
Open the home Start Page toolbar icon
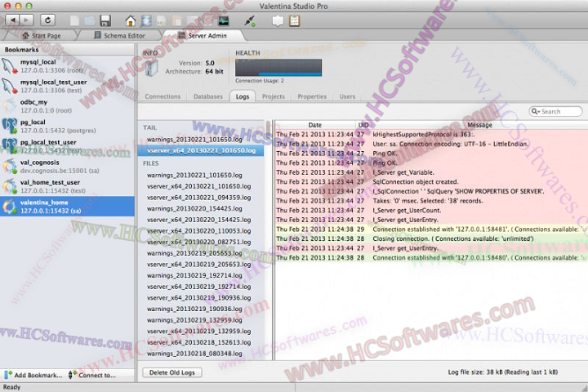pyautogui.click(x=131, y=20)
